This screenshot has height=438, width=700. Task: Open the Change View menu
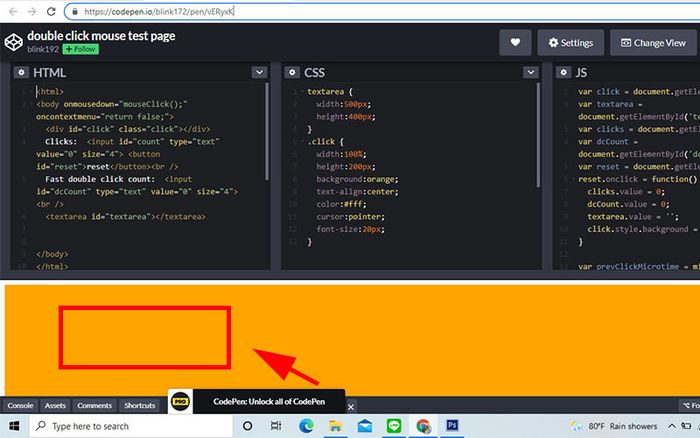pyautogui.click(x=653, y=43)
